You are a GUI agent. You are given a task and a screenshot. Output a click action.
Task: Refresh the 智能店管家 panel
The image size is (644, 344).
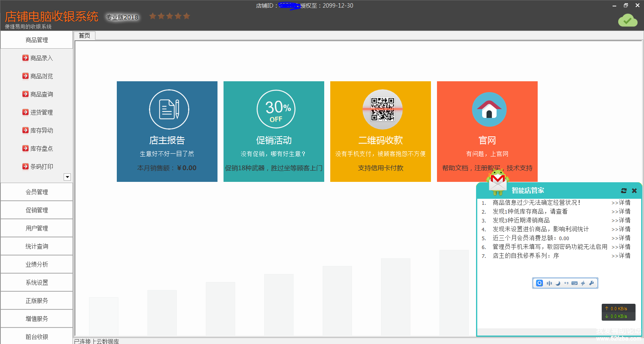(624, 191)
